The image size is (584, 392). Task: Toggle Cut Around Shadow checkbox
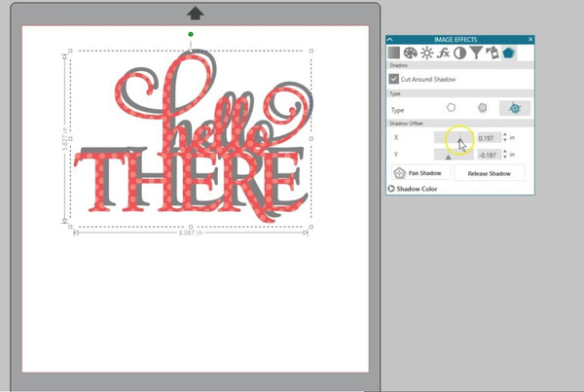(x=393, y=79)
